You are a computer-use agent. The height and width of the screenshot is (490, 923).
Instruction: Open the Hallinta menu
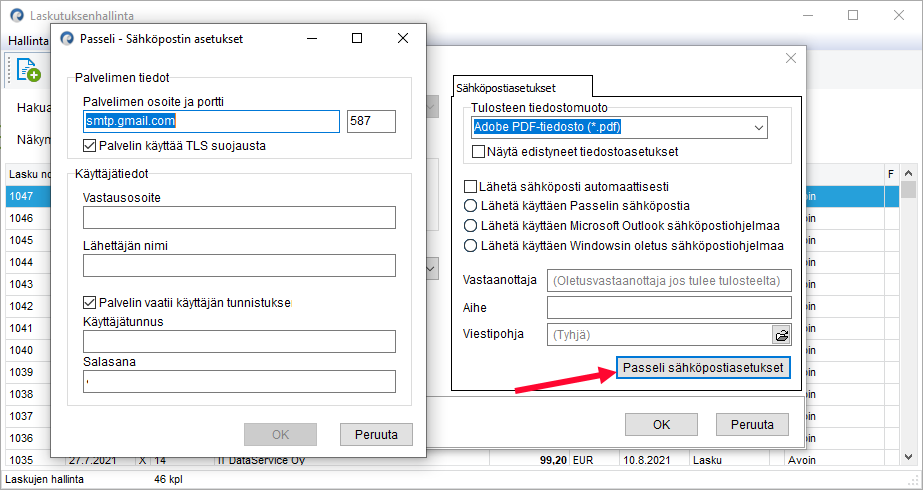pyautogui.click(x=28, y=41)
